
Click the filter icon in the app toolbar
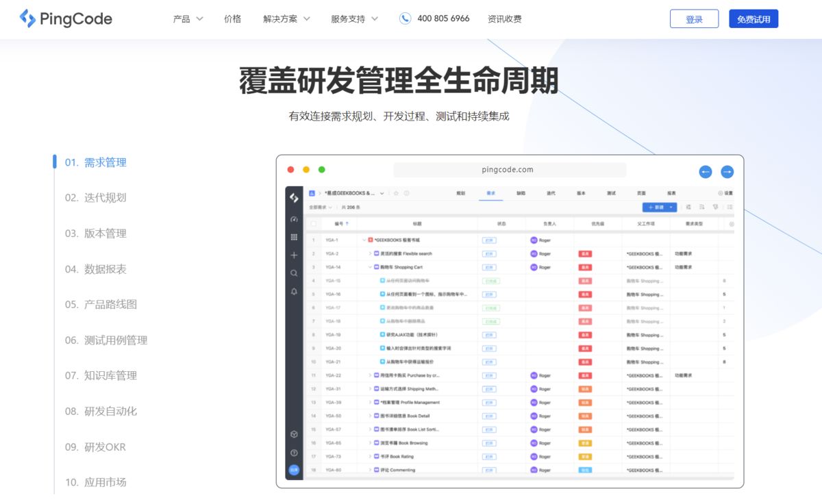tap(715, 207)
